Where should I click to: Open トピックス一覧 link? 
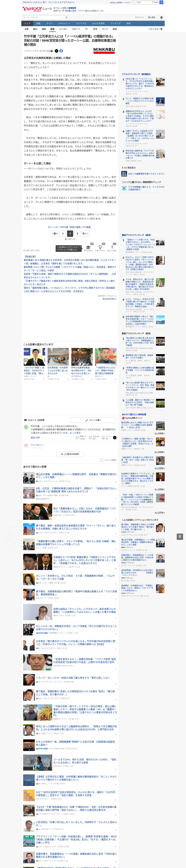[x=155, y=29]
